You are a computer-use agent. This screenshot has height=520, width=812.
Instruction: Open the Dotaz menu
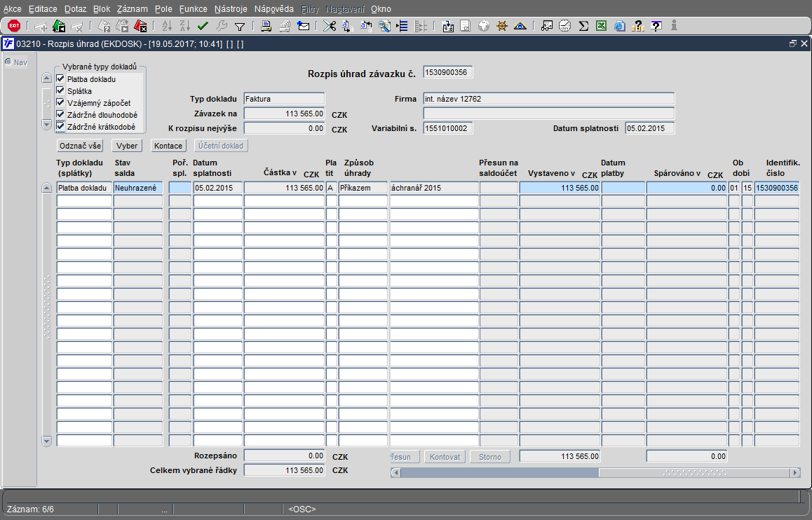click(x=76, y=9)
